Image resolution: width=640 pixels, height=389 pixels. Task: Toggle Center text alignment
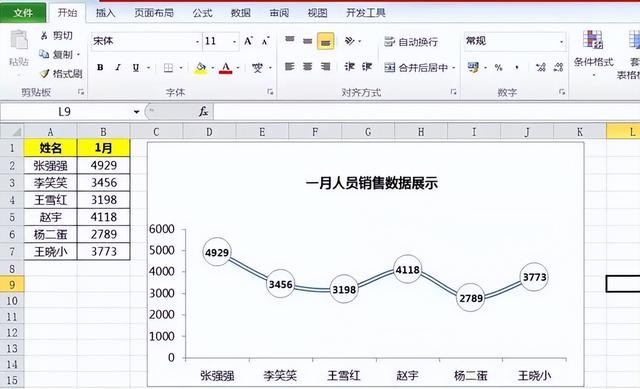tap(307, 67)
